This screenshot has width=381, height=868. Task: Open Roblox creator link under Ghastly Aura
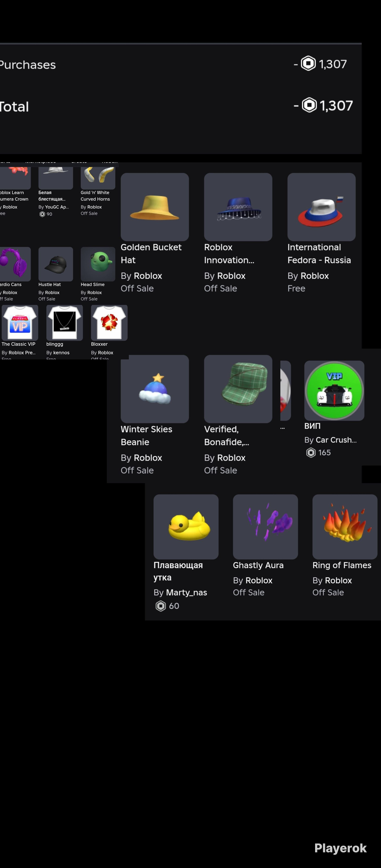[x=259, y=581]
